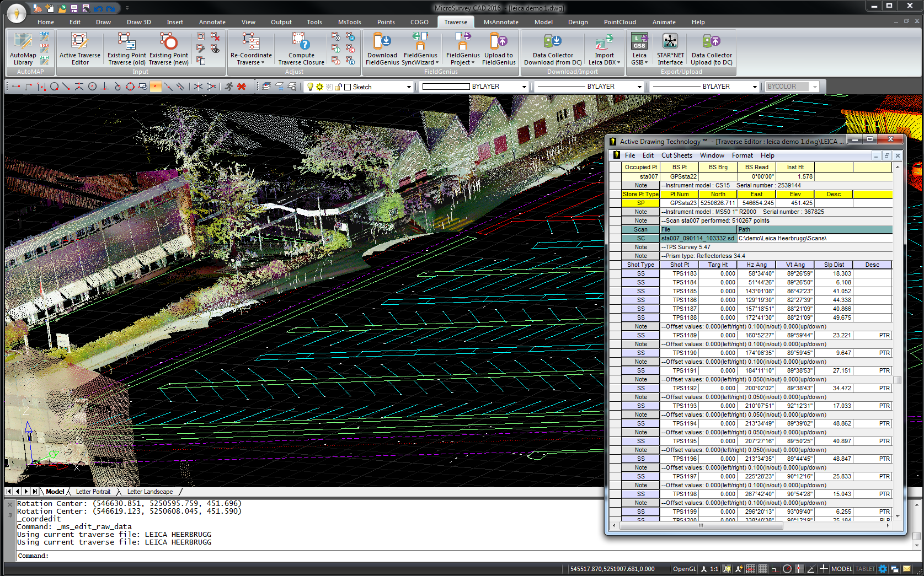The image size is (924, 576).
Task: Open the Active Traverse Editor tool
Action: click(x=79, y=49)
